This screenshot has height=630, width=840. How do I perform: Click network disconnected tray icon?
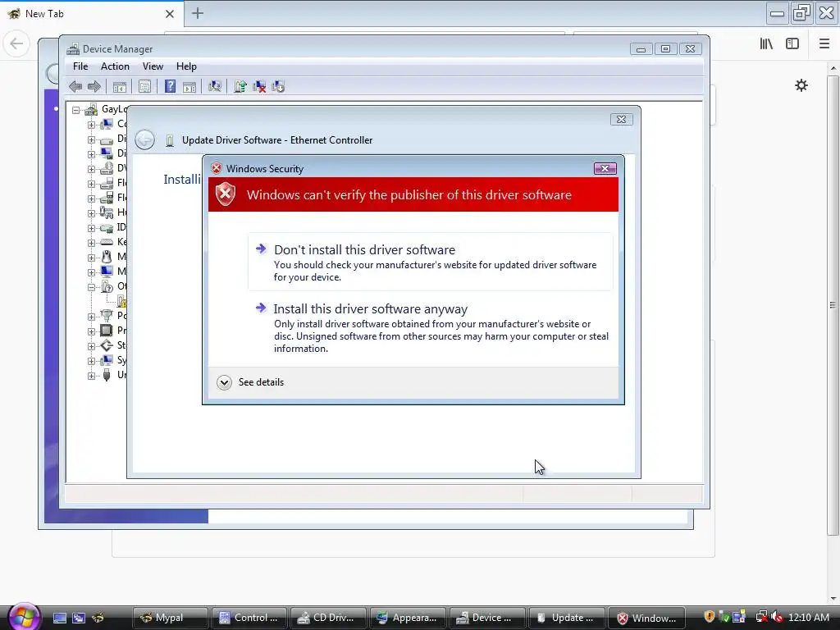(760, 617)
